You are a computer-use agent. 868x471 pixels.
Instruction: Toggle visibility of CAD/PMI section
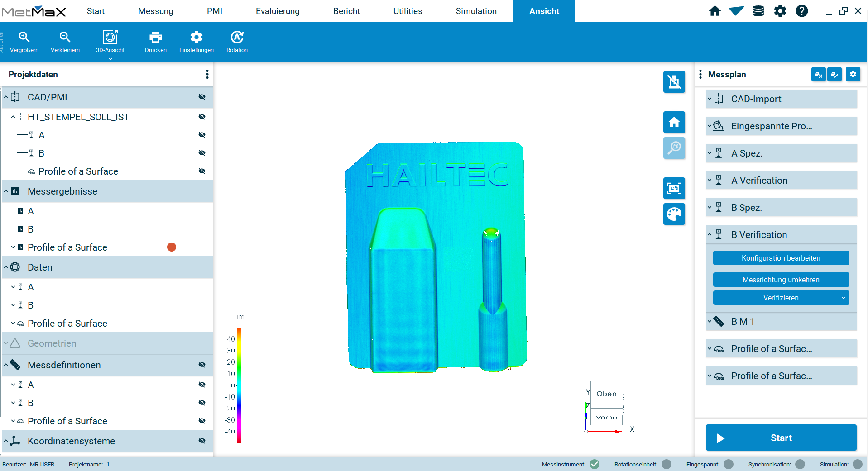click(202, 97)
